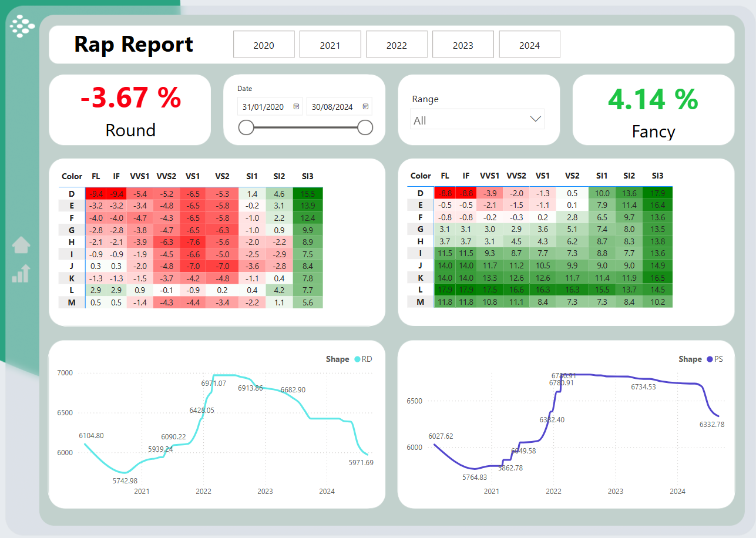Edit the start date field 31/01/2020
The image size is (756, 538).
pos(264,107)
